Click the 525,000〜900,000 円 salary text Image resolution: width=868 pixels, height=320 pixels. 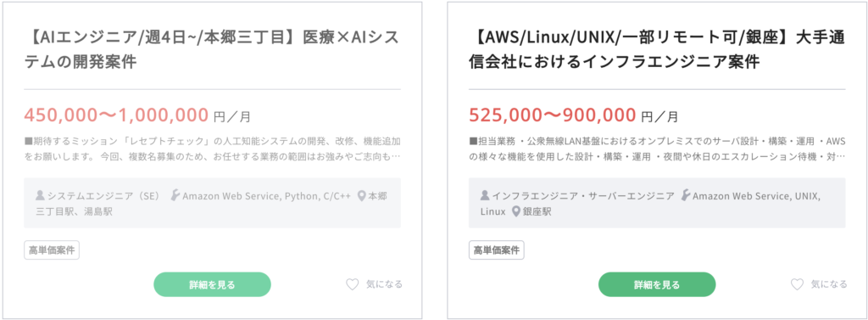pyautogui.click(x=574, y=115)
